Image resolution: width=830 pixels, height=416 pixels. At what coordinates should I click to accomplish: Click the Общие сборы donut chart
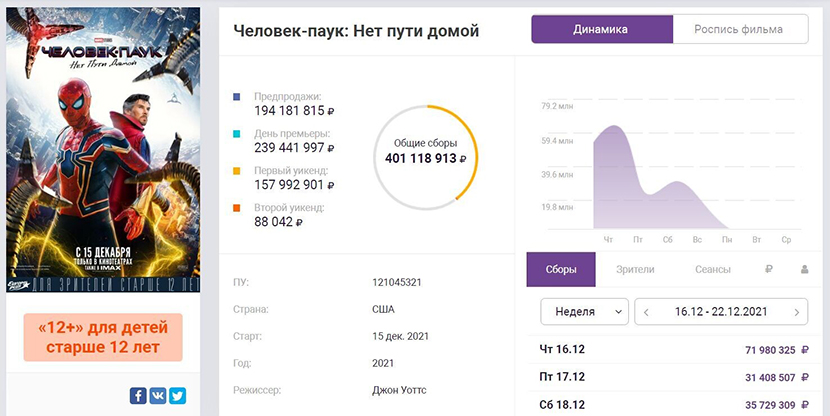point(425,151)
